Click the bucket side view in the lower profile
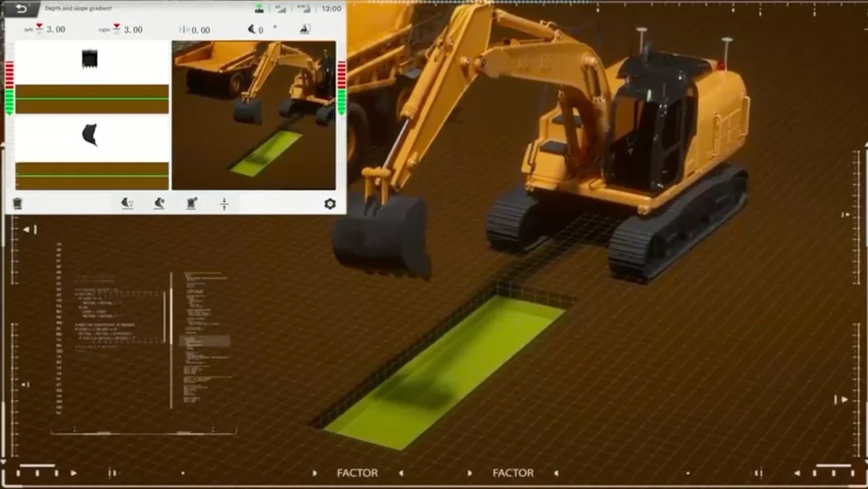 pos(90,134)
